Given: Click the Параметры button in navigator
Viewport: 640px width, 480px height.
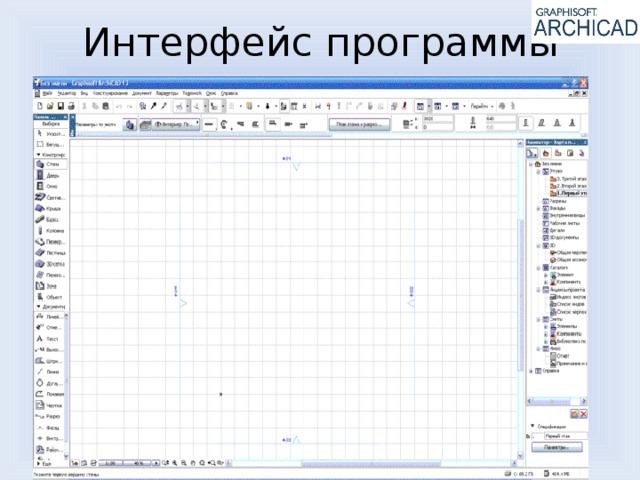Looking at the screenshot, I should (x=557, y=448).
